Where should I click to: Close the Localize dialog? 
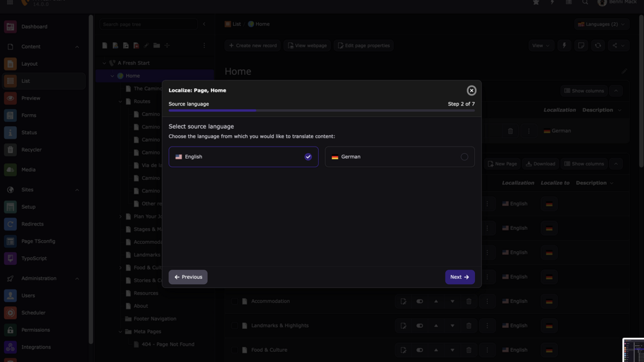pyautogui.click(x=471, y=91)
